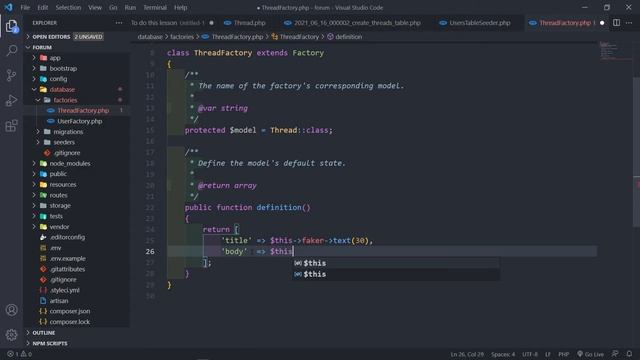This screenshot has height=360, width=640.
Task: Change language mode PHP in status bar
Action: pyautogui.click(x=564, y=354)
